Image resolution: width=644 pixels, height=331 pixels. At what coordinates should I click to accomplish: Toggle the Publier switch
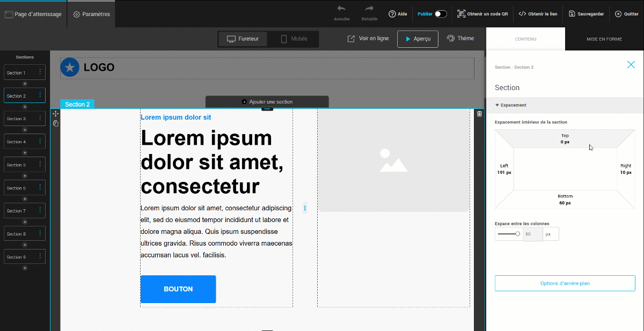(441, 14)
